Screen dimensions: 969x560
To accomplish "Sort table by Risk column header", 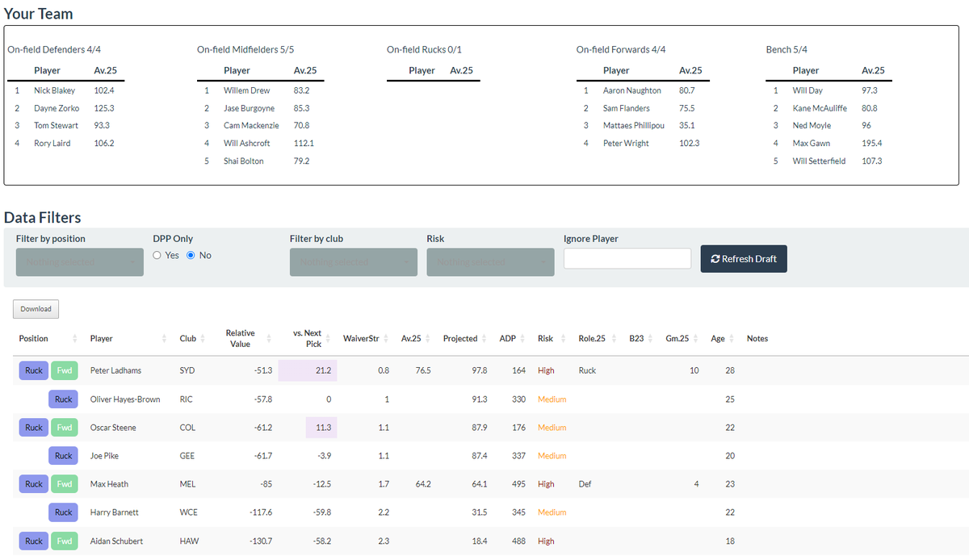I will 552,338.
